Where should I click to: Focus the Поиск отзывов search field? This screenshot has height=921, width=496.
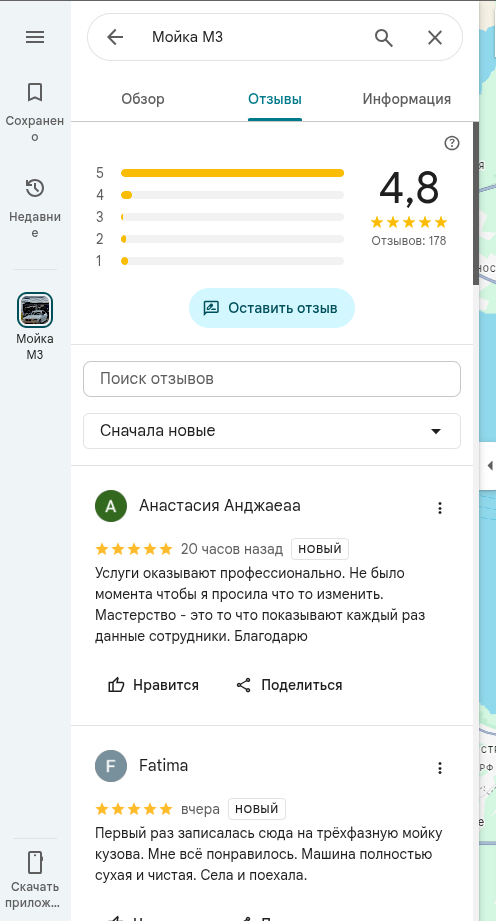pos(272,379)
